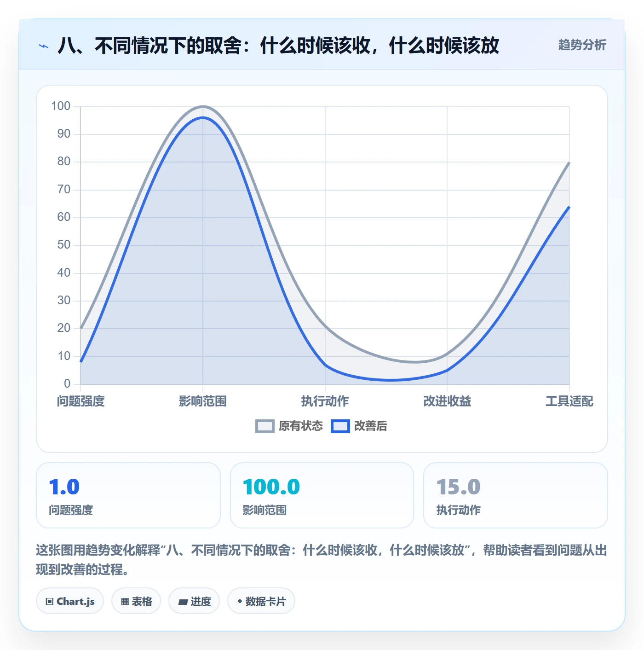
Task: Click the 1.0 问题强度 data card
Action: pyautogui.click(x=128, y=495)
